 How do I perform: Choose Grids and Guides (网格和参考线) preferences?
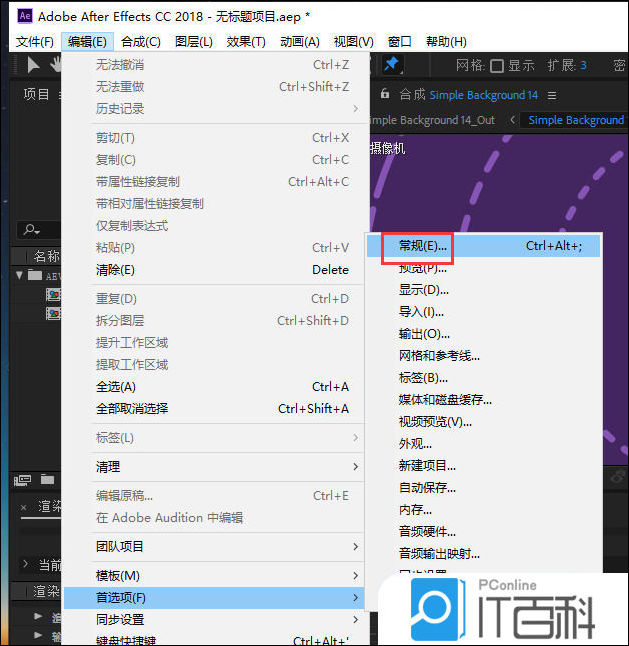point(483,356)
